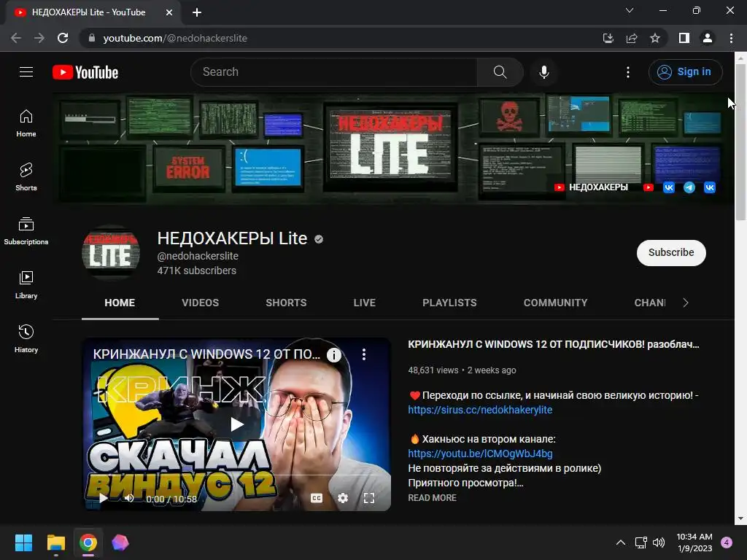This screenshot has height=560, width=747.
Task: Click the address bar URL
Action: (175, 38)
